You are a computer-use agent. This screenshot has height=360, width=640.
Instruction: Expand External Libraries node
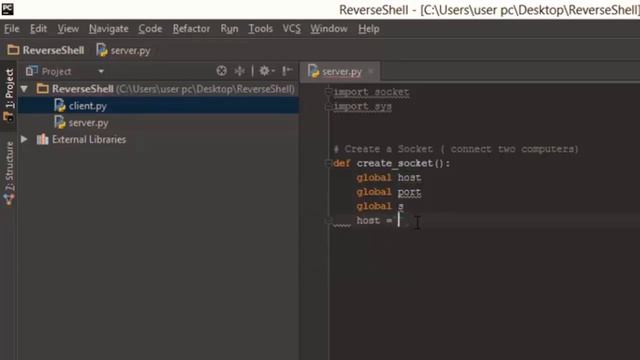(24, 139)
